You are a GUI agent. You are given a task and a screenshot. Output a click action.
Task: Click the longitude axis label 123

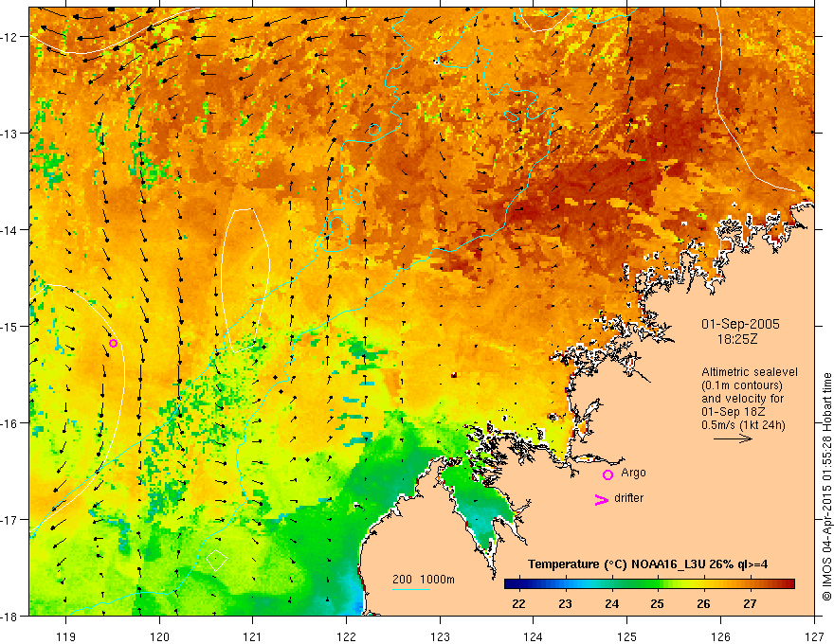(x=440, y=636)
